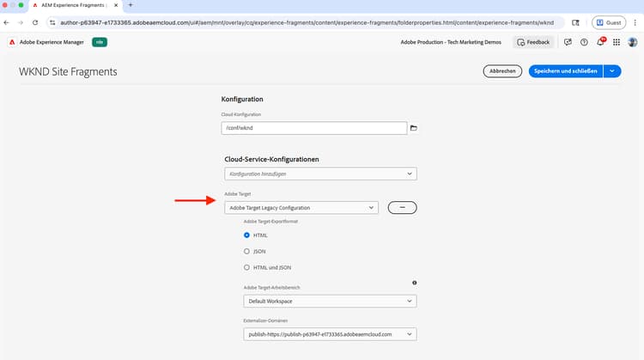
Task: Open a new browser tab
Action: pos(131,5)
